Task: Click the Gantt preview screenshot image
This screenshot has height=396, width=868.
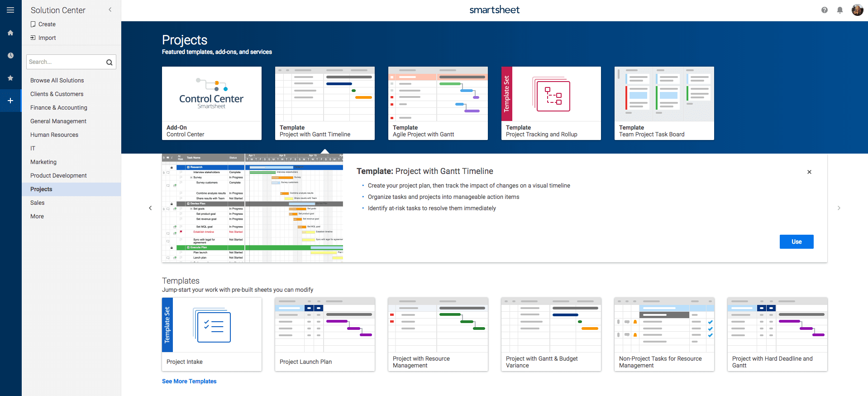Action: [253, 208]
